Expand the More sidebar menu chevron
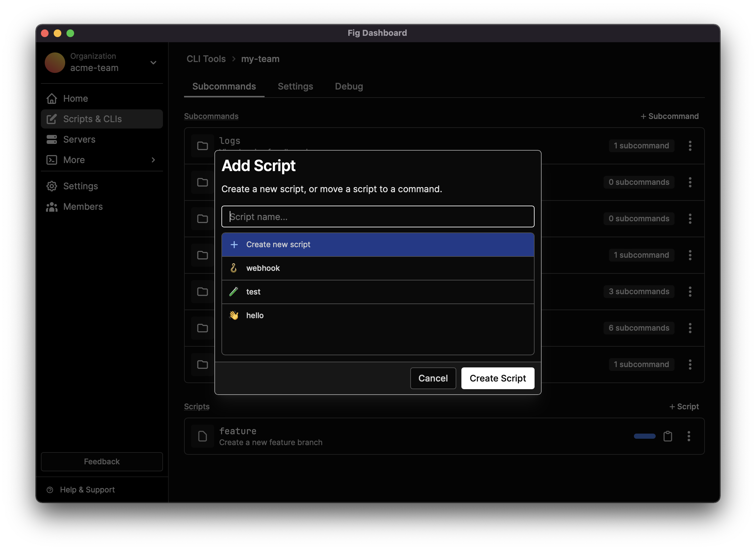 pyautogui.click(x=153, y=160)
